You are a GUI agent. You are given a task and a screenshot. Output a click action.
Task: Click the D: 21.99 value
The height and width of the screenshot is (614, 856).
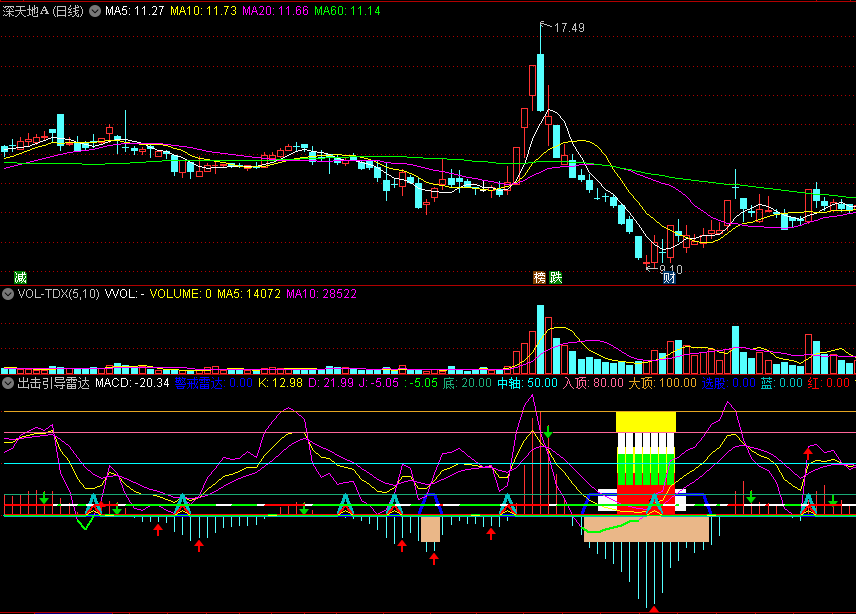coord(331,383)
